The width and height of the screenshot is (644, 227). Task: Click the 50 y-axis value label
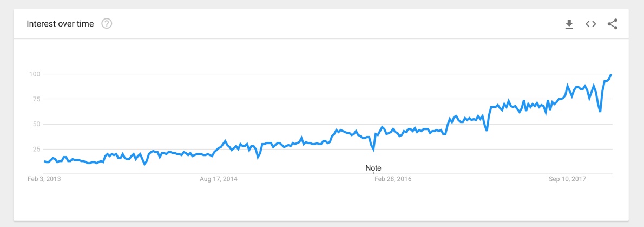click(x=35, y=124)
